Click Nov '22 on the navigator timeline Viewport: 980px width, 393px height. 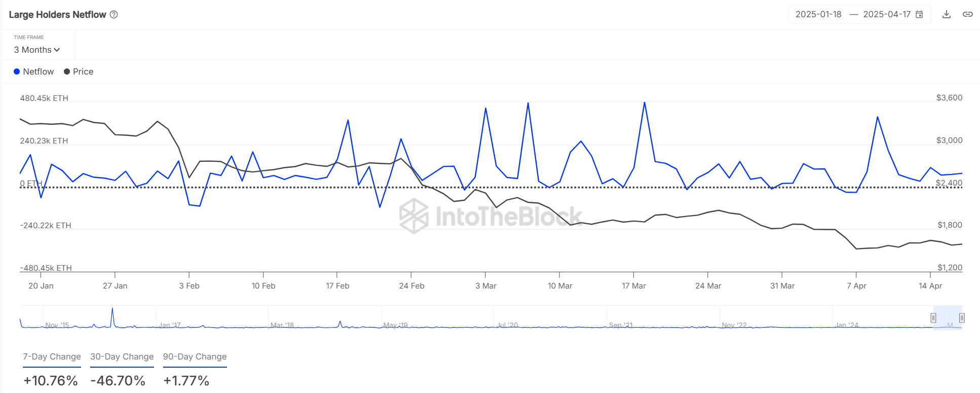pos(734,325)
